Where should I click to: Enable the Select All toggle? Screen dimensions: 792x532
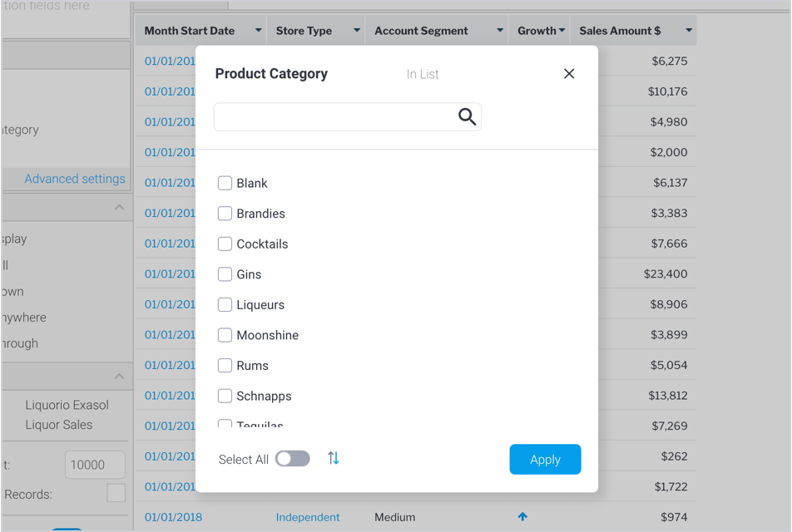[293, 459]
